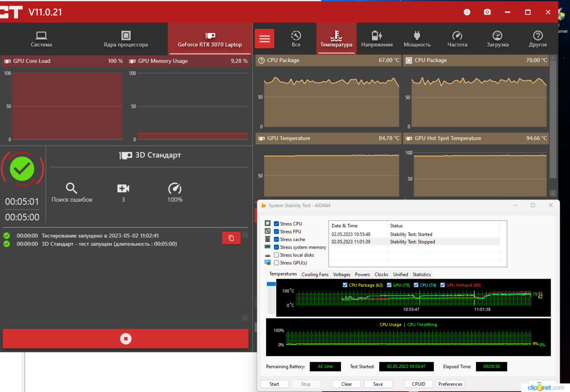Stop the OCCT test with the red stop button
This screenshot has height=392, width=570.
click(x=125, y=339)
